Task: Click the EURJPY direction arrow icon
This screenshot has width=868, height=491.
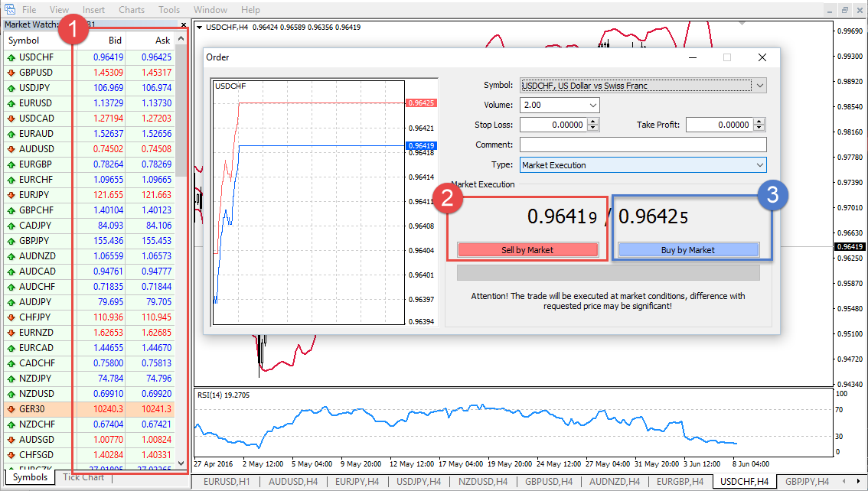Action: tap(11, 195)
